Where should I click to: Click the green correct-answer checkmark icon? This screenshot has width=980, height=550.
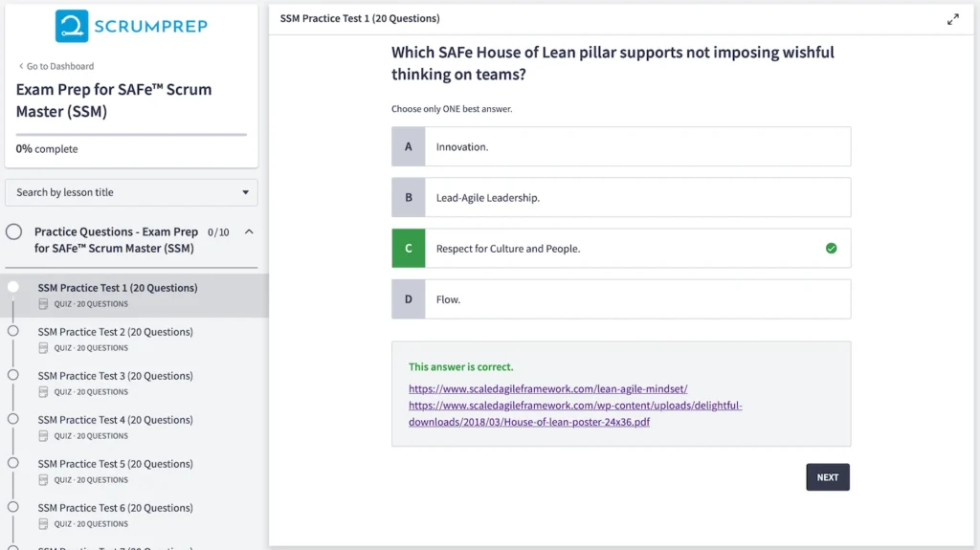pyautogui.click(x=831, y=249)
